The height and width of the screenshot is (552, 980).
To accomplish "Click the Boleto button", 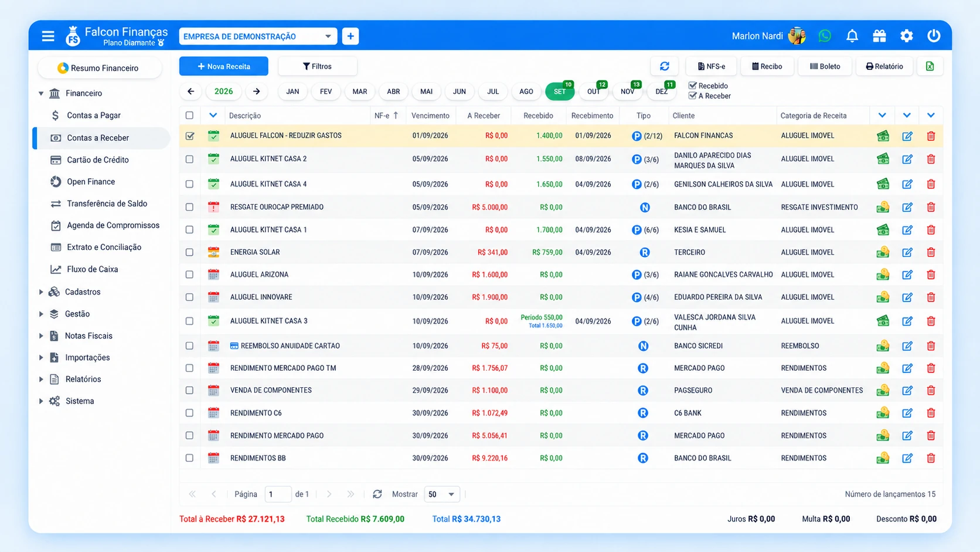I will [x=825, y=66].
